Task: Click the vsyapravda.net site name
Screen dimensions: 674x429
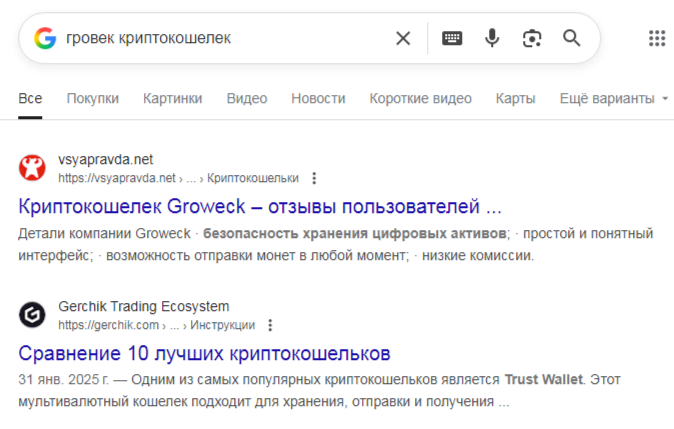Action: [105, 159]
